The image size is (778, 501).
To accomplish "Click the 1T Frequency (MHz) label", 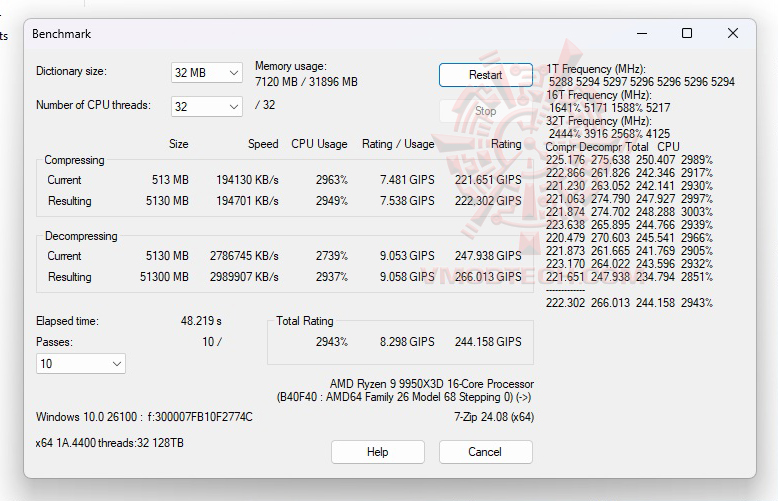I will (595, 69).
